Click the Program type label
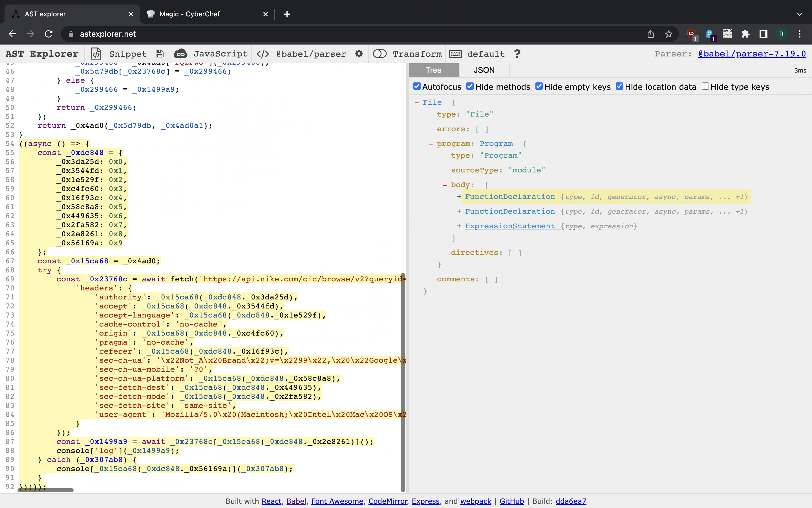 pos(496,144)
